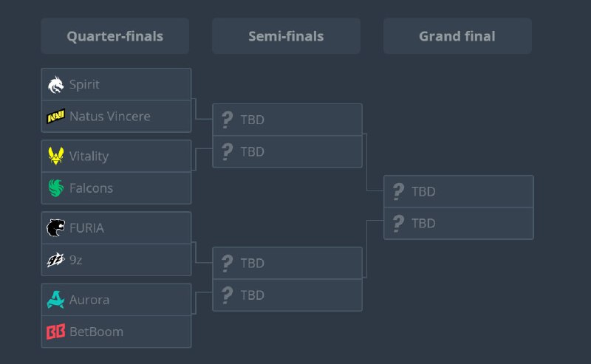Click the Natus Vincere yellow logo

pos(56,116)
